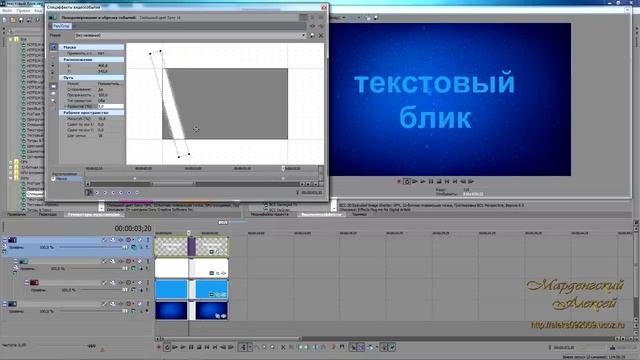Switch to 'Переходы' tab
Image resolution: width=640 pixels, height=360 pixels.
click(x=48, y=214)
